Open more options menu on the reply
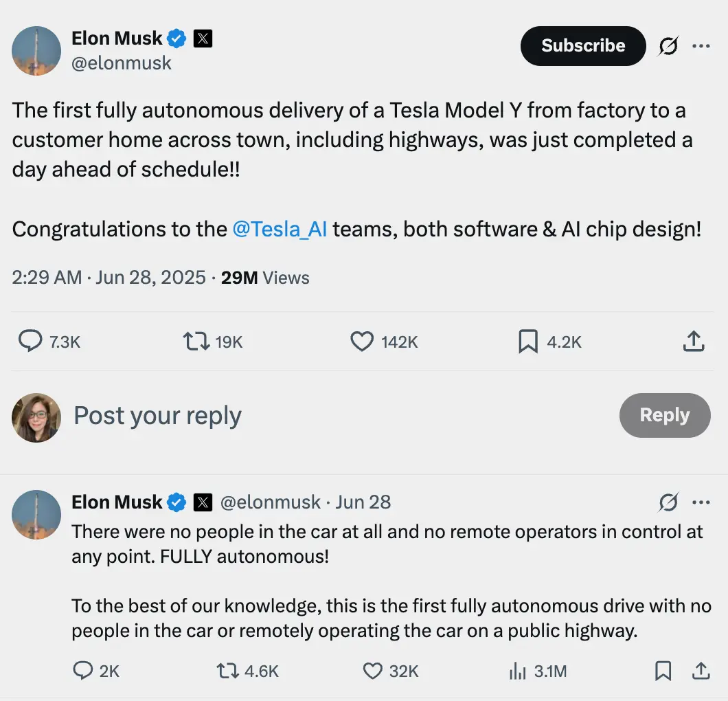 pyautogui.click(x=701, y=502)
